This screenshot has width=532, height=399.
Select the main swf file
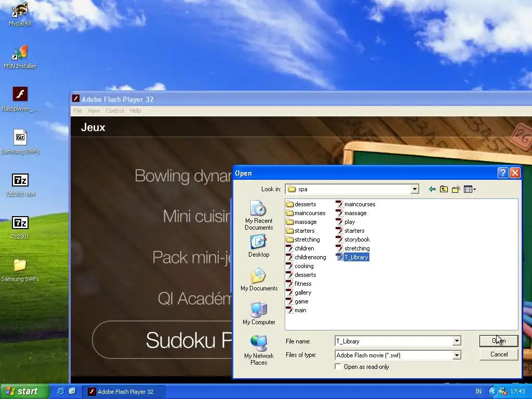(296, 310)
